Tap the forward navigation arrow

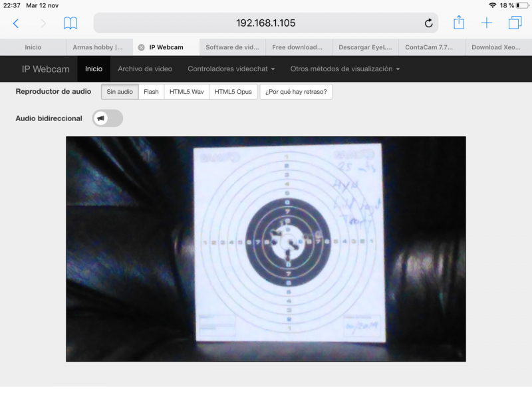(43, 23)
